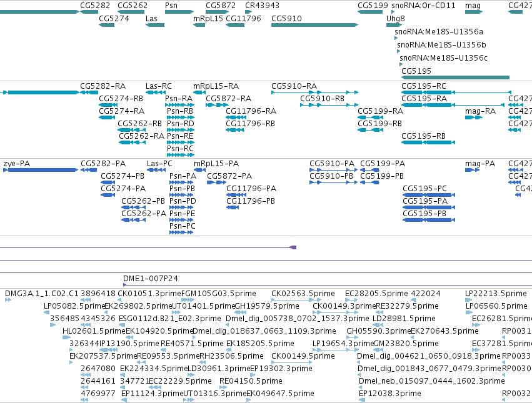Select transcript CG5195-RC label
This screenshot has height=403, width=532.
[x=424, y=86]
